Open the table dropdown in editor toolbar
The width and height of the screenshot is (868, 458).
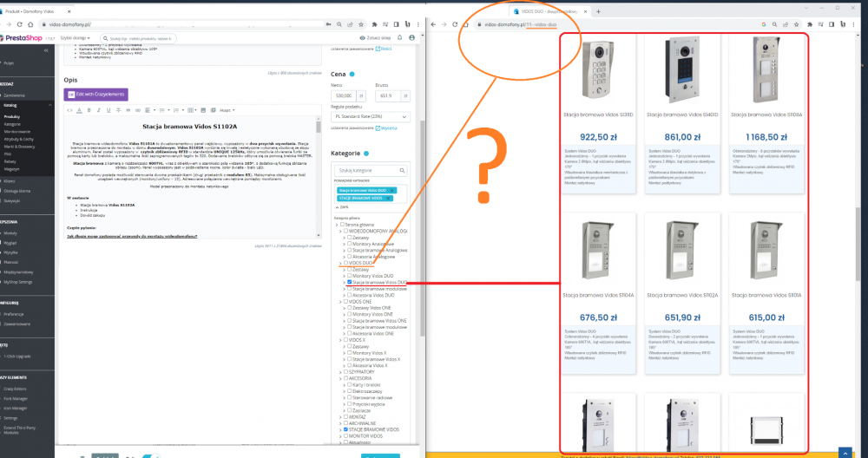(x=192, y=110)
